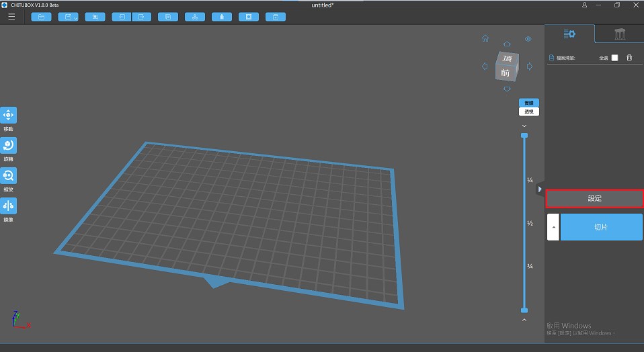The image size is (644, 352).
Task: Click the open file folder icon
Action: click(x=41, y=17)
